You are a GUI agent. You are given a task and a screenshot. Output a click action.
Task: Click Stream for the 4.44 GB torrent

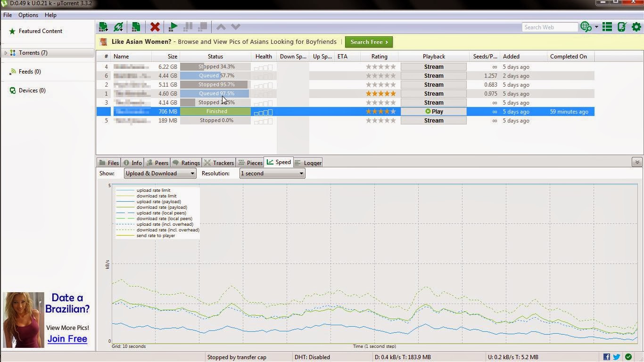(x=434, y=76)
